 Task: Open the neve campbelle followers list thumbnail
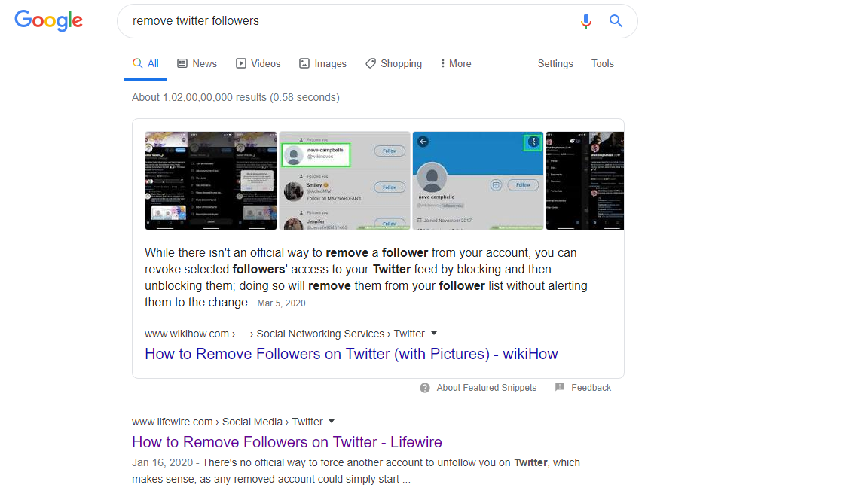point(345,181)
